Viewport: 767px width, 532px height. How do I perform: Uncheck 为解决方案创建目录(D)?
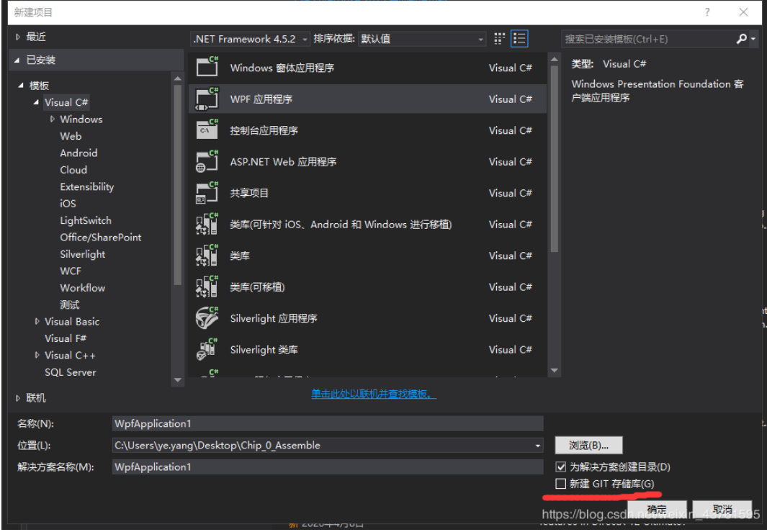point(560,466)
